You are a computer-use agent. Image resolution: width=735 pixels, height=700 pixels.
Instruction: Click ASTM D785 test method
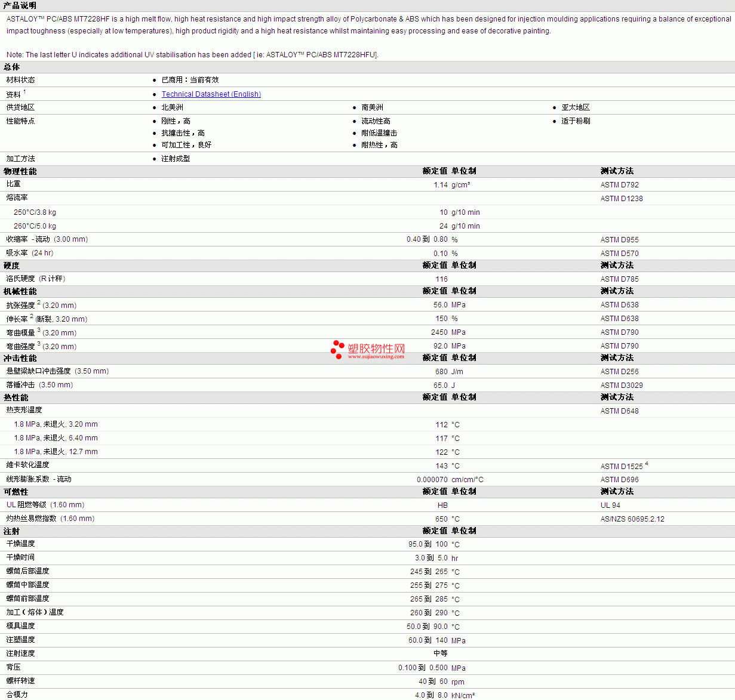pos(619,279)
